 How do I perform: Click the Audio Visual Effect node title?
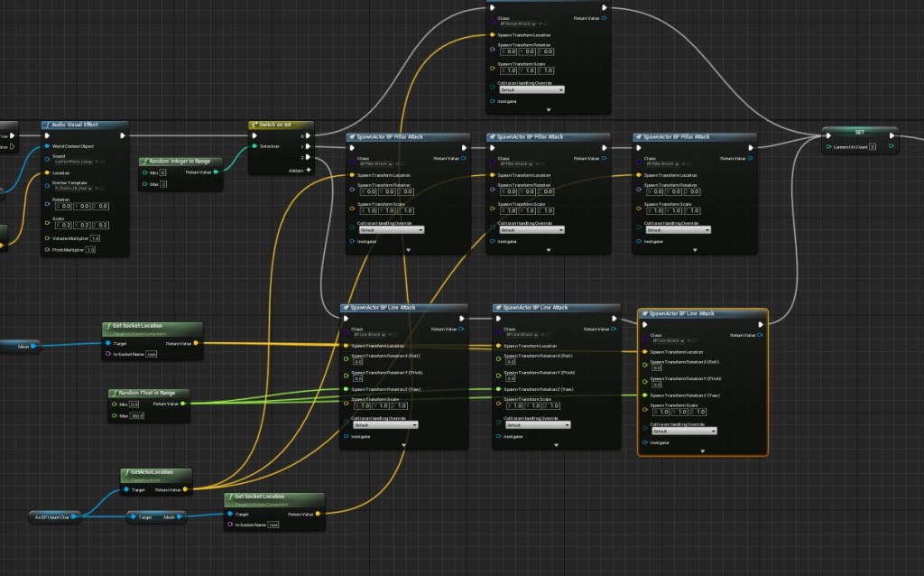pos(75,125)
